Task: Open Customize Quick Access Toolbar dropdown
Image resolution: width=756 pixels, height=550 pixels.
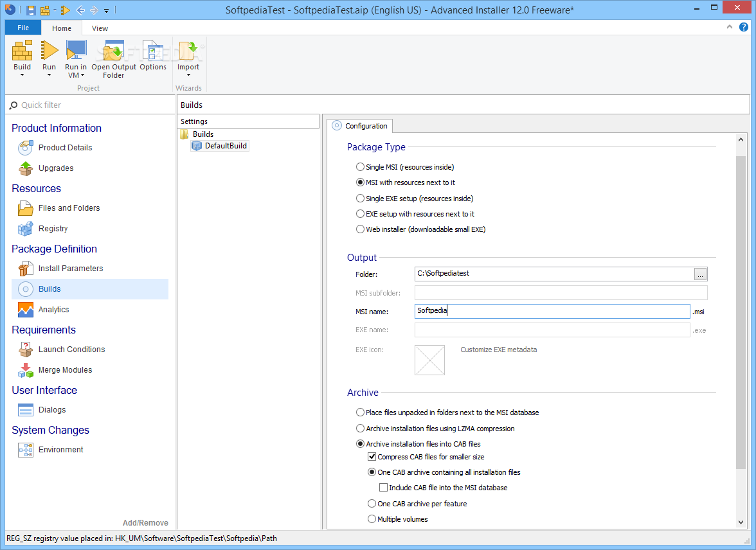Action: [x=106, y=10]
